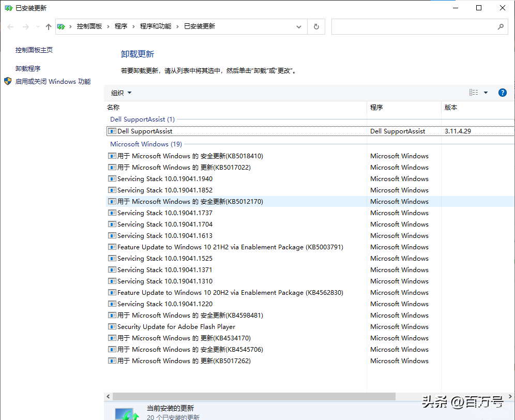This screenshot has height=420, width=515.
Task: Select 已安装更新 breadcrumb segment
Action: 200,26
